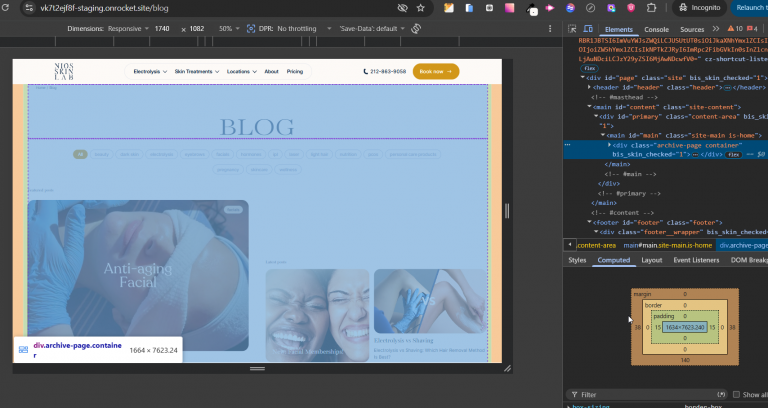768x408 pixels.
Task: Click the Book now button
Action: (435, 72)
